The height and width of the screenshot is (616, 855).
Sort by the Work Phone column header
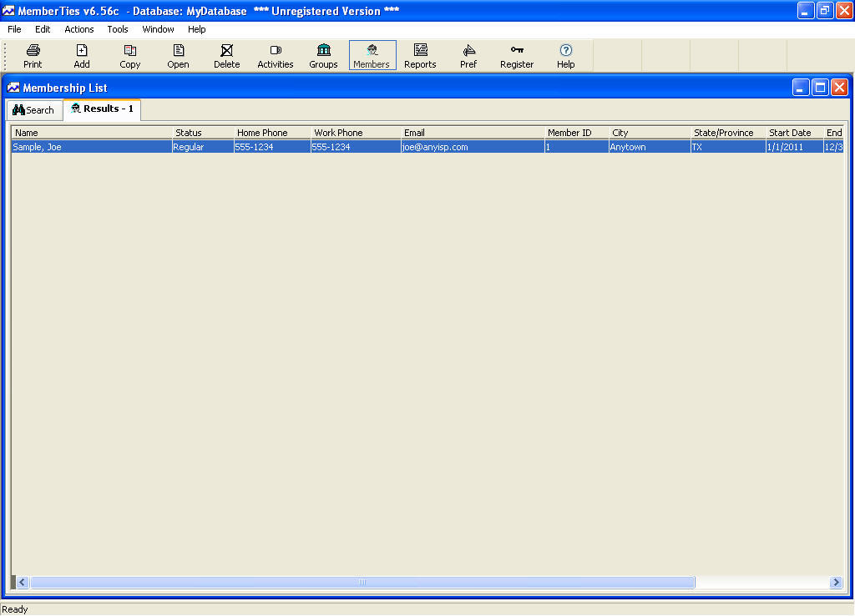pyautogui.click(x=356, y=133)
